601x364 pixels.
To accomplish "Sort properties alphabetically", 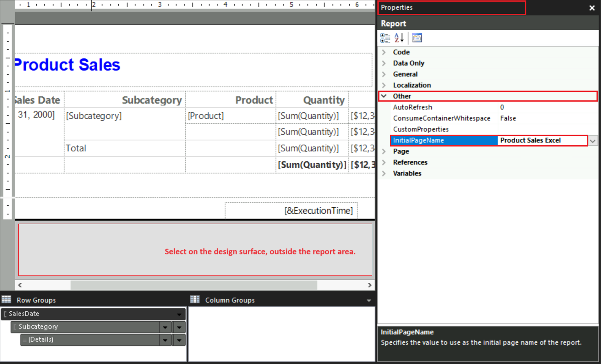I will (x=399, y=38).
